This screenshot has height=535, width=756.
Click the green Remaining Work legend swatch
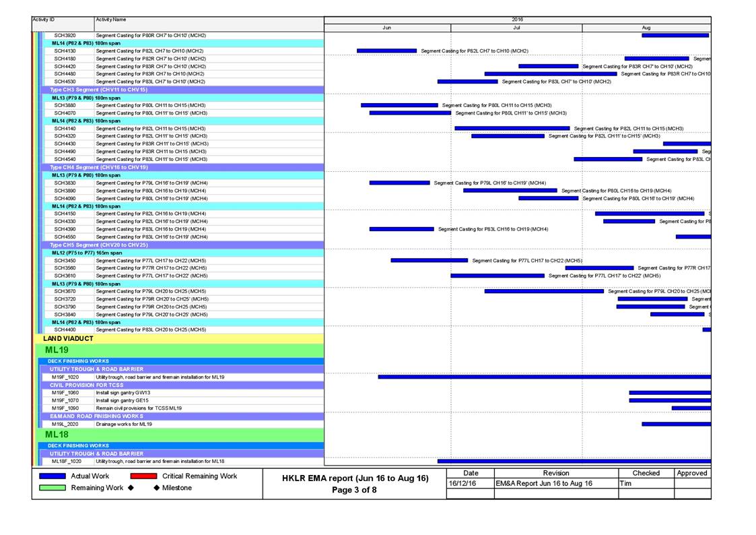pos(53,488)
